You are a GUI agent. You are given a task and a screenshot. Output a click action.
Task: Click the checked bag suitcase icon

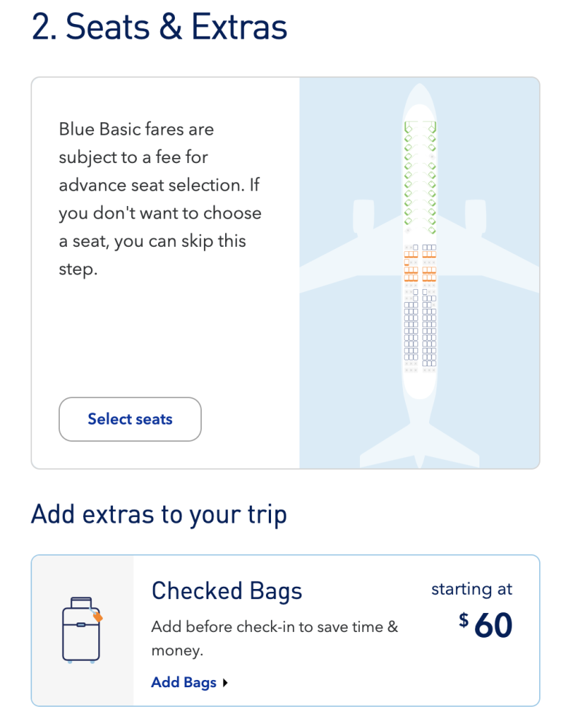[x=82, y=630]
